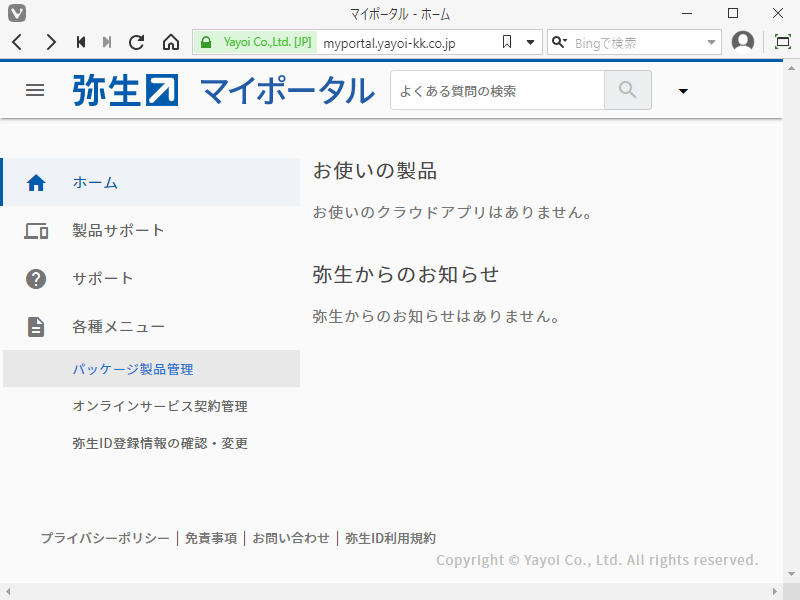This screenshot has width=800, height=600.
Task: Click the ホーム house icon
Action: pyautogui.click(x=36, y=183)
